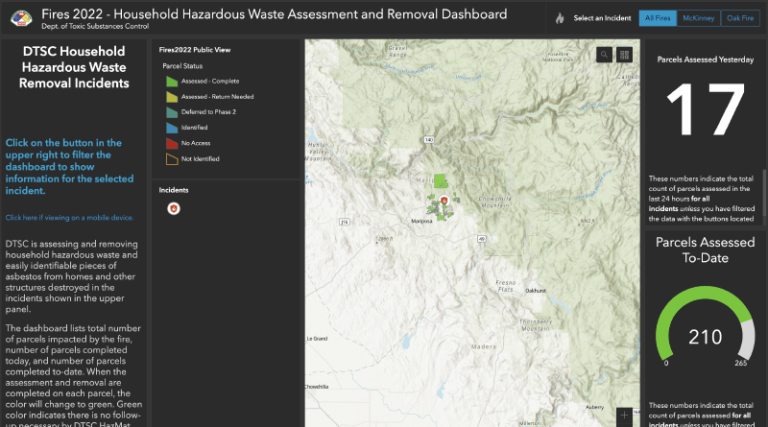Select the All Fires filter

pos(657,18)
